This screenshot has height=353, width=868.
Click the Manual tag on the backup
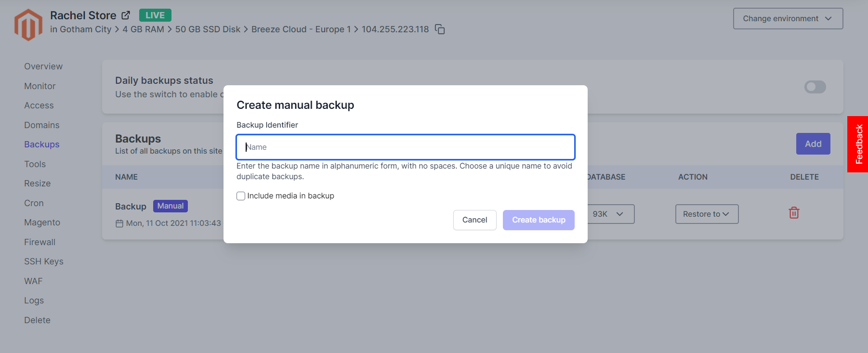[171, 206]
